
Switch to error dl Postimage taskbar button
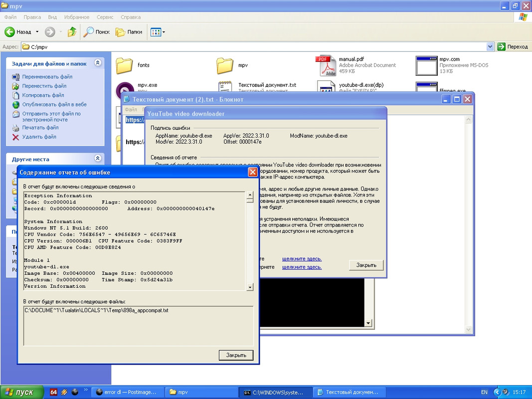128,392
